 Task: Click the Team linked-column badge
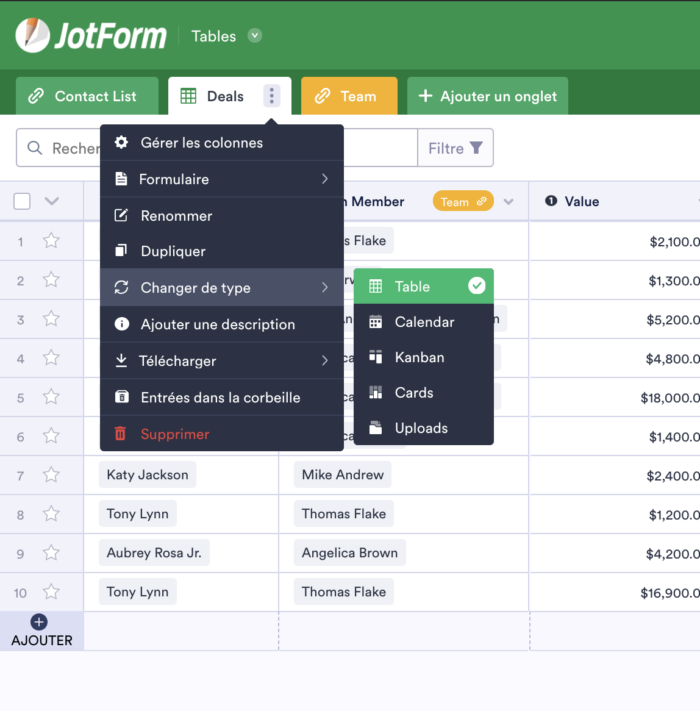(x=463, y=201)
